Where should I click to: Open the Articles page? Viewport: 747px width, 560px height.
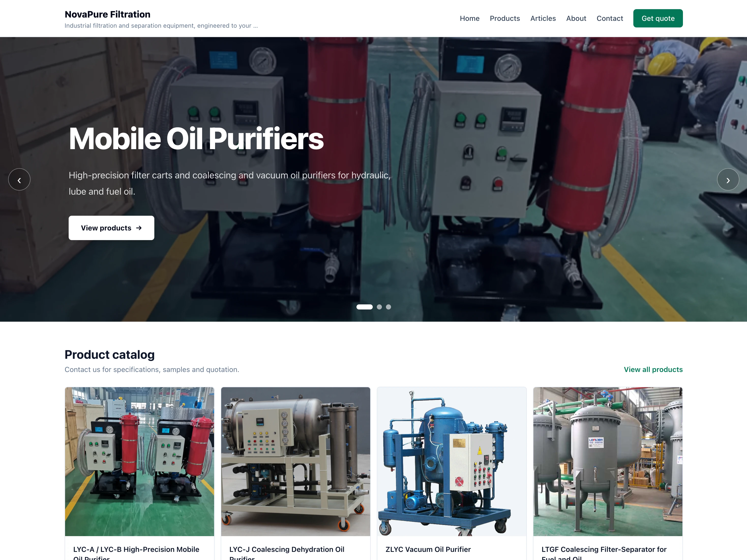(543, 18)
